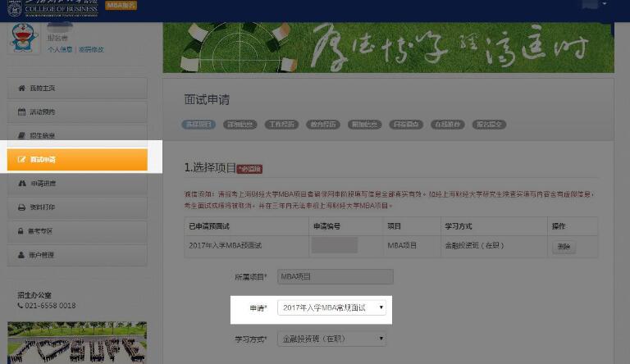Switch to the 工作经历 step tab

pos(282,125)
